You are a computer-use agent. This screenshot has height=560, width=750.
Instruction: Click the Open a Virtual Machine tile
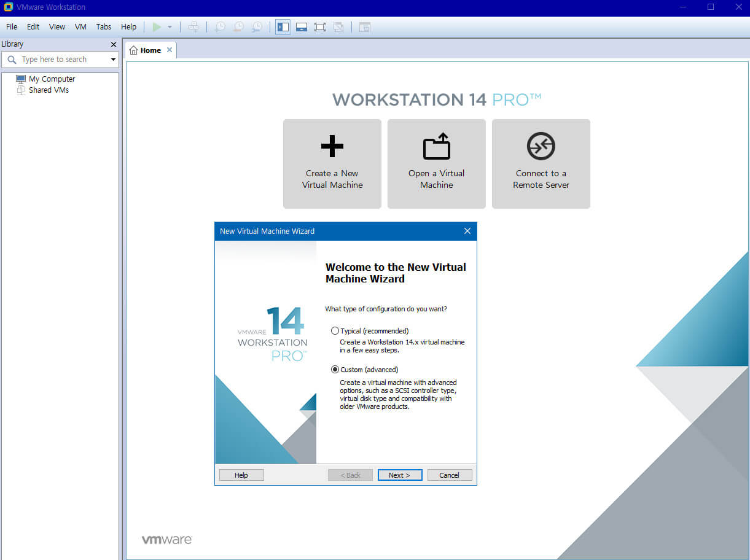[x=437, y=164]
